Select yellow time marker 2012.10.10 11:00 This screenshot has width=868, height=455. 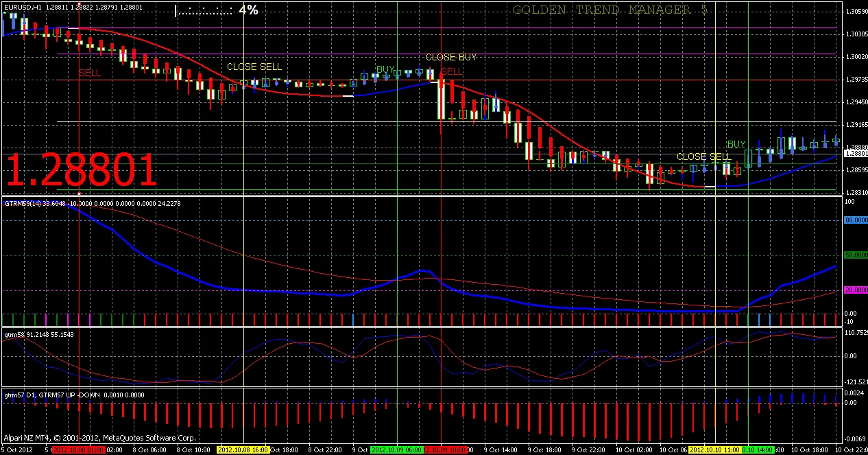(x=714, y=450)
